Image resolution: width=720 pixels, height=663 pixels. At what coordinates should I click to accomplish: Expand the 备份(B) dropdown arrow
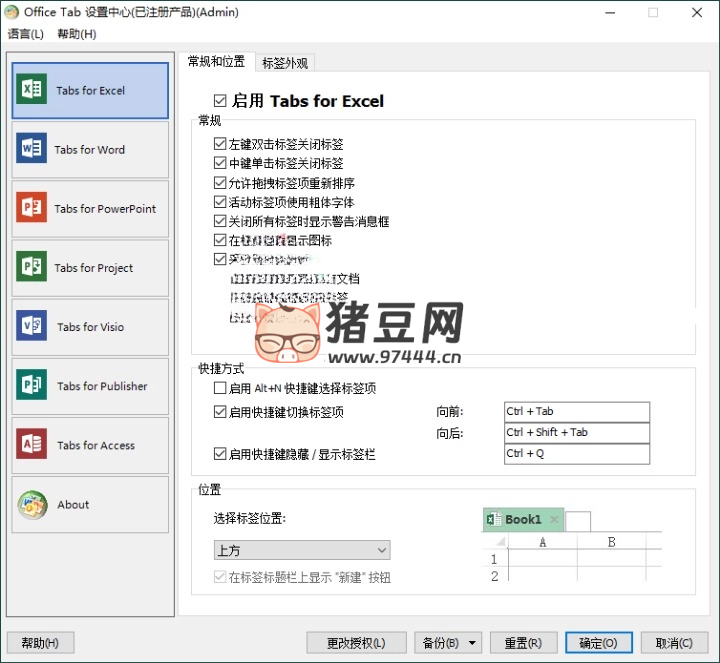pyautogui.click(x=472, y=643)
